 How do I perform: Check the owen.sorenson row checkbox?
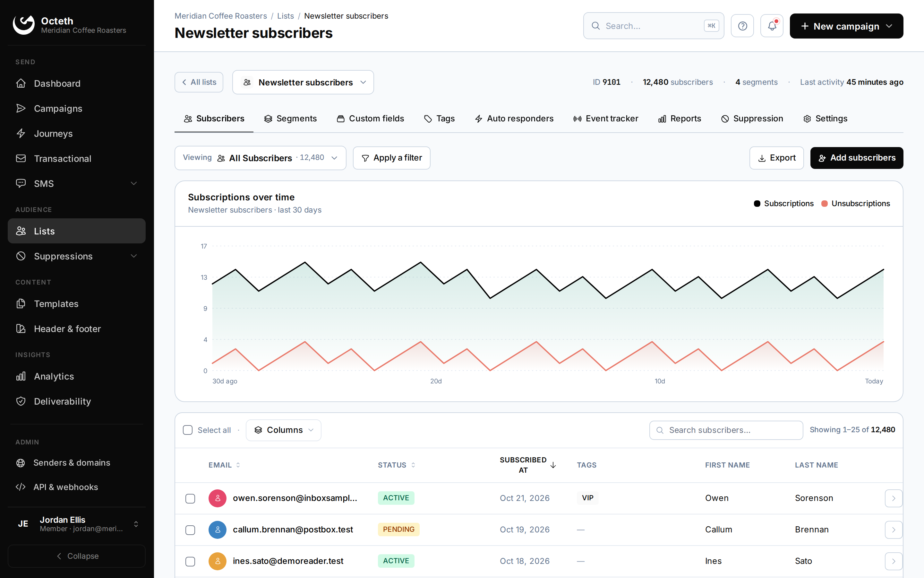(x=190, y=498)
